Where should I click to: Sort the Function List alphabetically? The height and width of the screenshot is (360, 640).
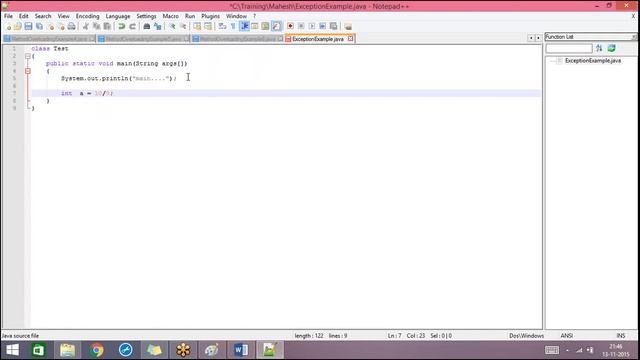pos(599,49)
